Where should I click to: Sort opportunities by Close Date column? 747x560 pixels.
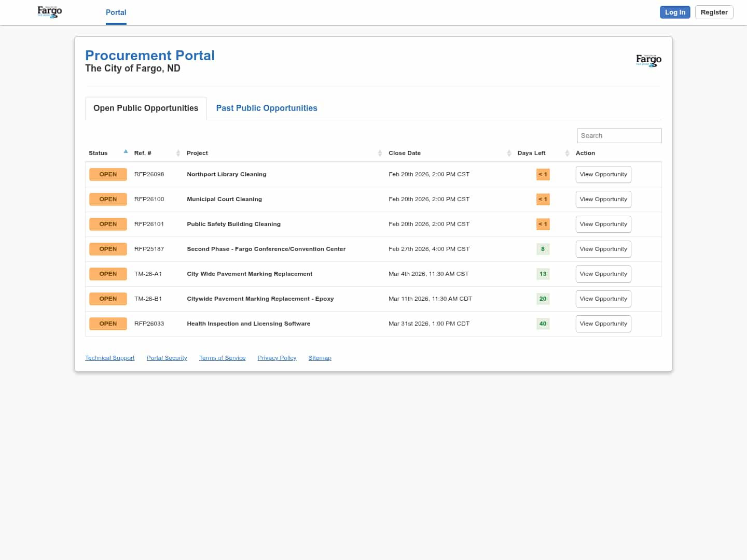(509, 153)
